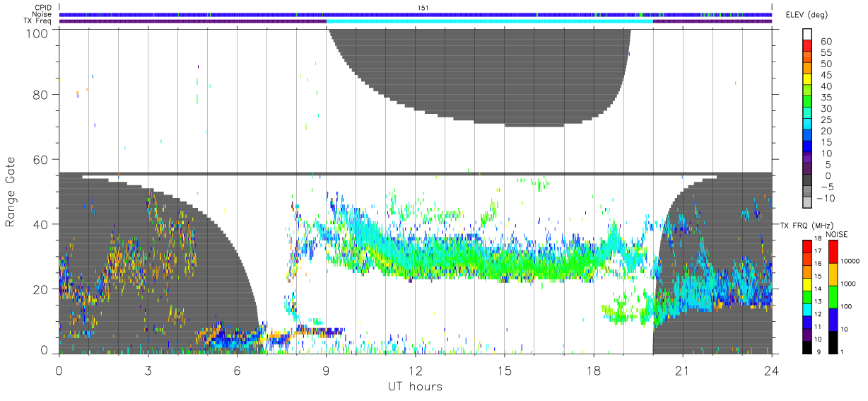
Task: Click the CPID value 151
Action: [423, 8]
